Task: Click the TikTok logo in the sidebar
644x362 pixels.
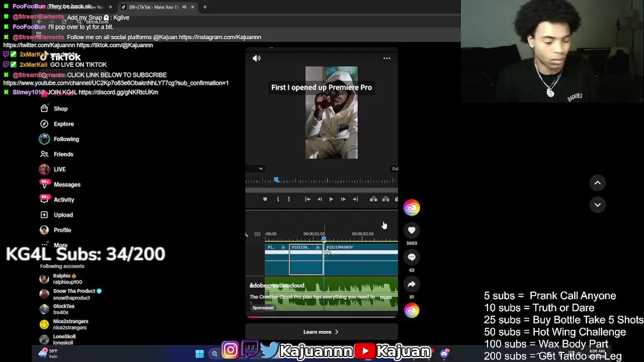Action: point(60,57)
